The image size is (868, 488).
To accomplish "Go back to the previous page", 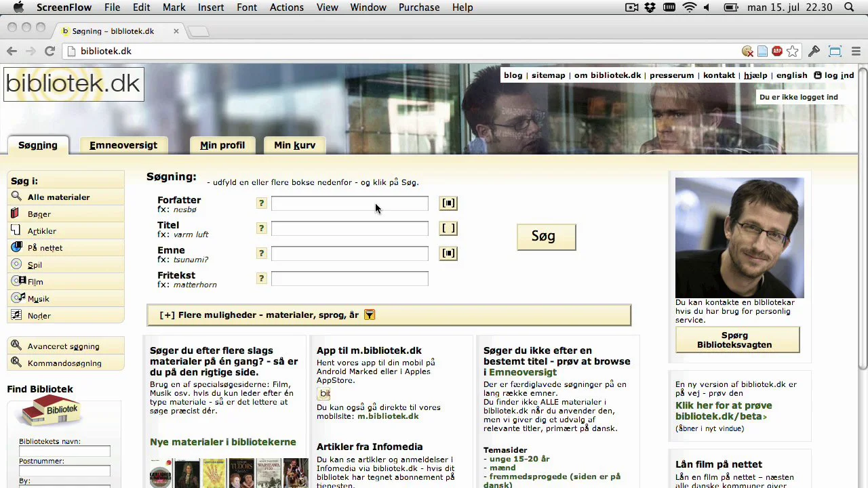I will pyautogui.click(x=12, y=51).
